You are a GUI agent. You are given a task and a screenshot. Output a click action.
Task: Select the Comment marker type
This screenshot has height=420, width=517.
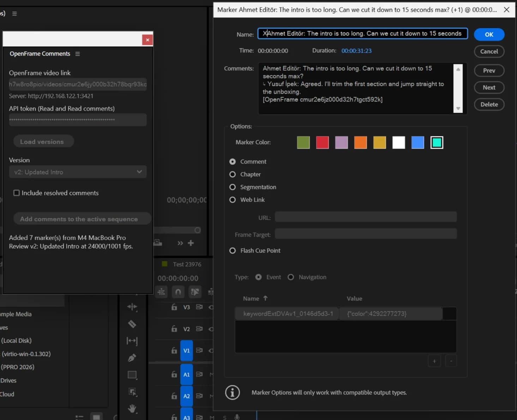233,162
